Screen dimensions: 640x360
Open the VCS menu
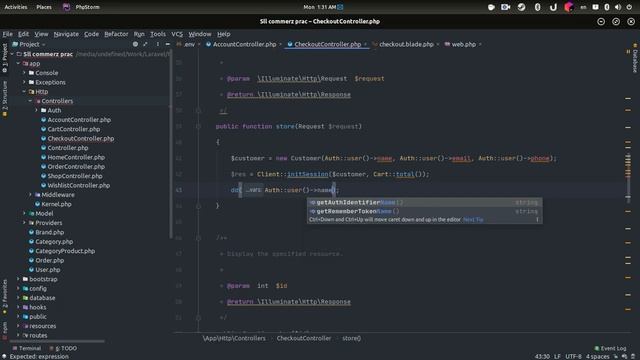177,34
